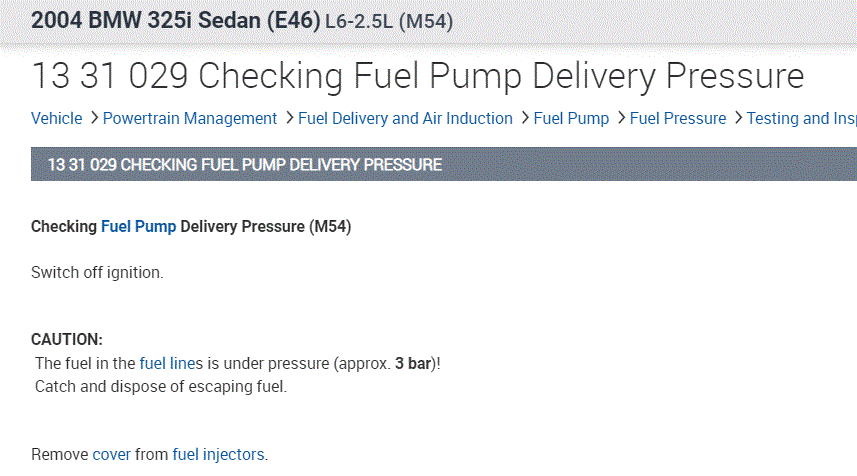Viewport: 857px width, 476px height.
Task: Click chevron before Fuel Delivery and Air Induction
Action: click(289, 118)
